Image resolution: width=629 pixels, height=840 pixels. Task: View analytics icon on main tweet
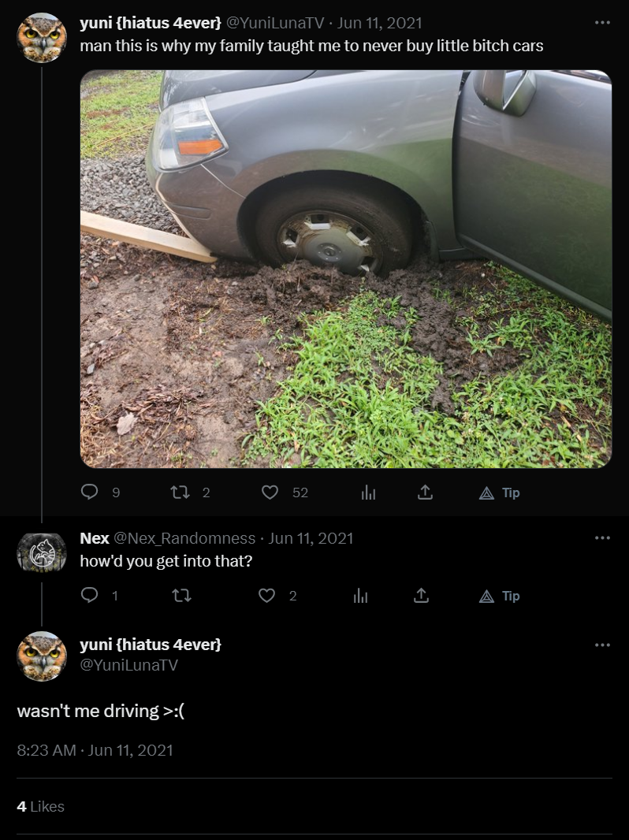click(x=368, y=492)
